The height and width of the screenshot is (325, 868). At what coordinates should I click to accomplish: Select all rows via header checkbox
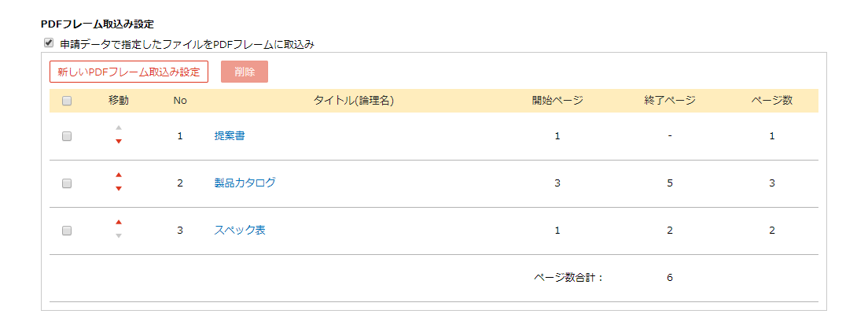67,101
